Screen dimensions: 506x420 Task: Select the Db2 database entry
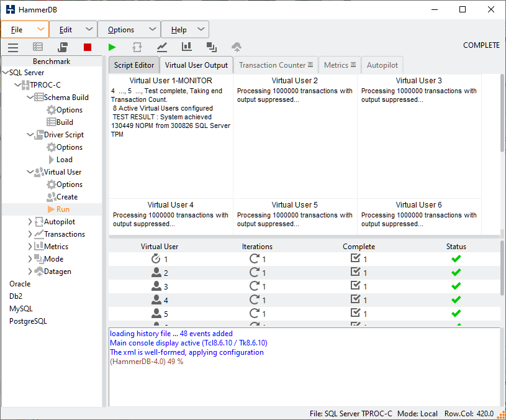[16, 296]
